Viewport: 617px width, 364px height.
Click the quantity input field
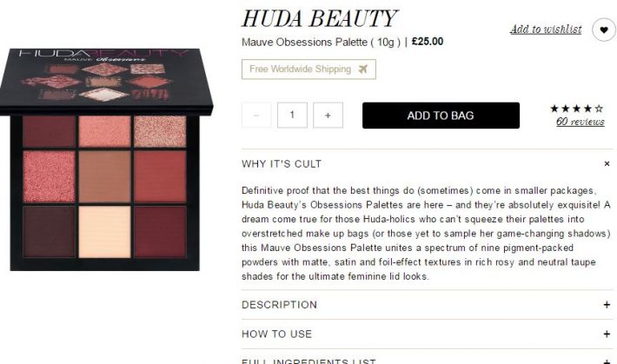[292, 116]
